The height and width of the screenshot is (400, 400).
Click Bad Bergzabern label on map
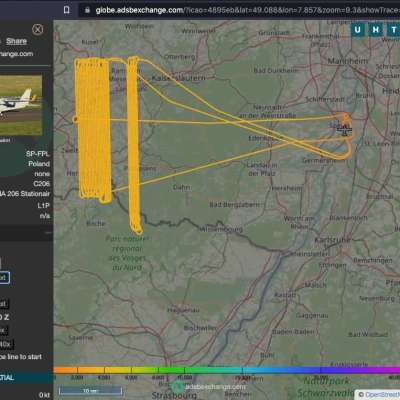coord(234,204)
